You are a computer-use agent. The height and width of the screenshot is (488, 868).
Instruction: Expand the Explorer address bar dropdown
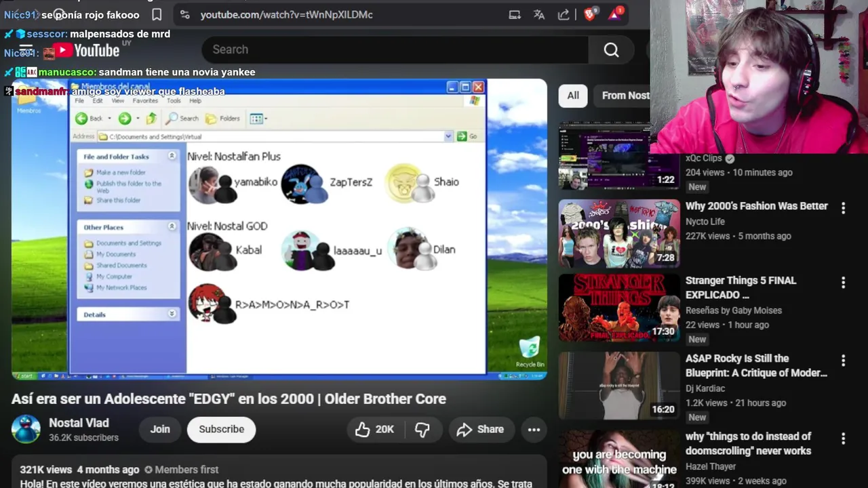(448, 136)
